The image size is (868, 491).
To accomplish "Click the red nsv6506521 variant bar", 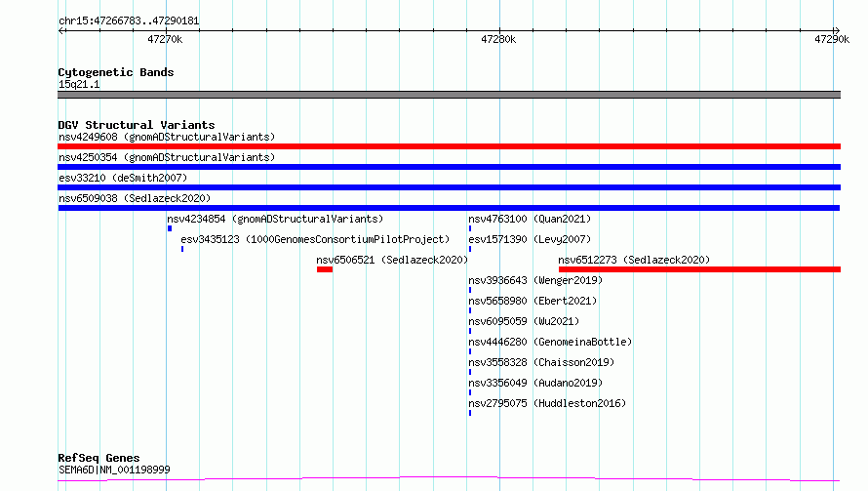I will tap(325, 269).
